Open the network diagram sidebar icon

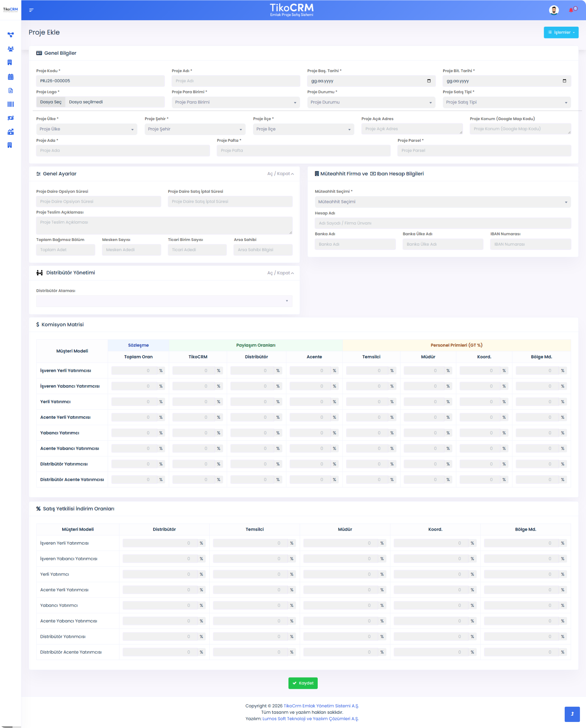pos(11,35)
